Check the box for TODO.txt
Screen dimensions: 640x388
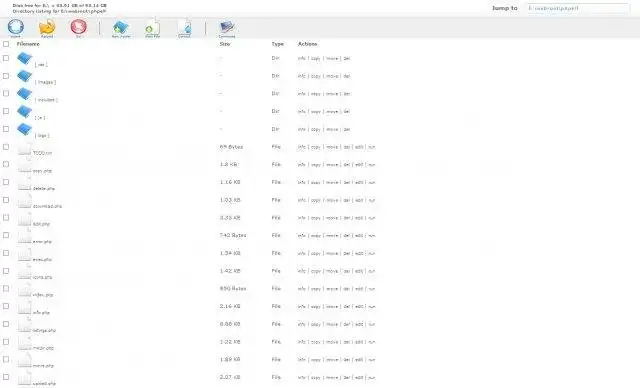[6, 147]
